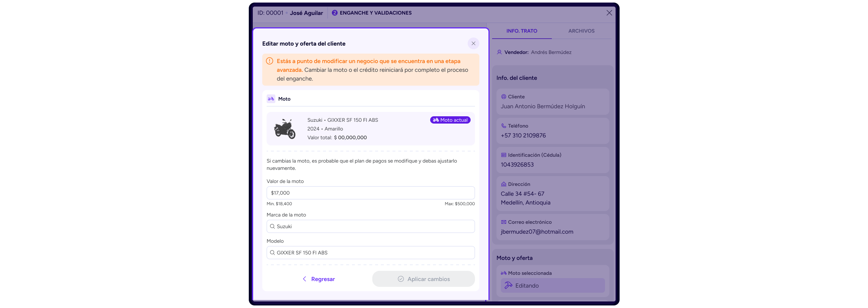Click the Teléfono phone icon

(x=504, y=126)
